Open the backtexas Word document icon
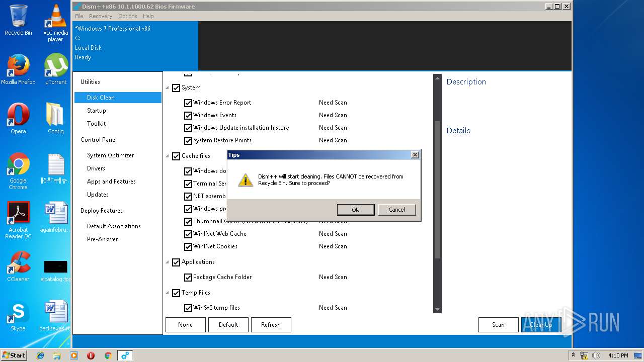This screenshot has height=362, width=644. [x=55, y=316]
